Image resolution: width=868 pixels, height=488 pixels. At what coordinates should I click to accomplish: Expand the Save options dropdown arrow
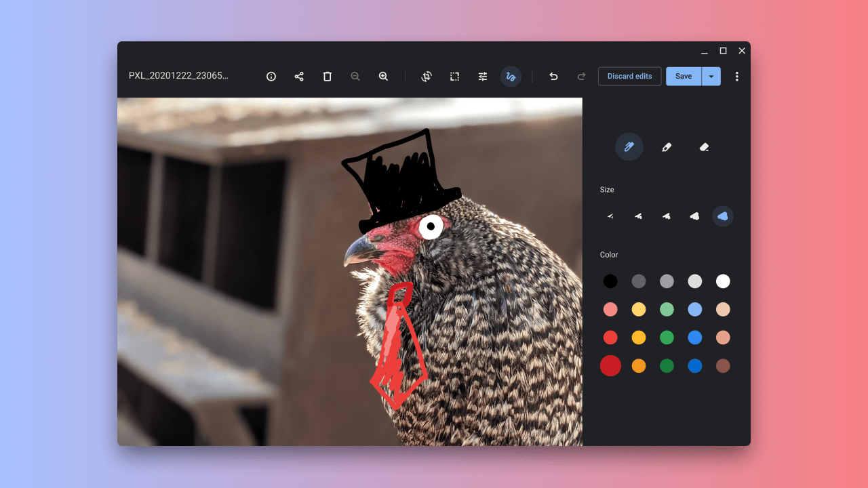point(711,77)
